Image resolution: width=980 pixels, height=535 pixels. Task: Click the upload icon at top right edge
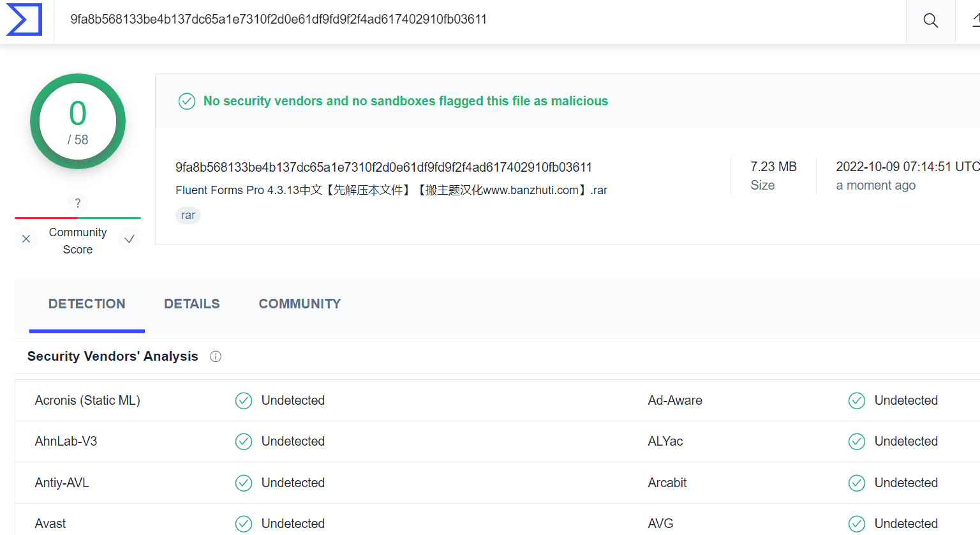point(976,20)
